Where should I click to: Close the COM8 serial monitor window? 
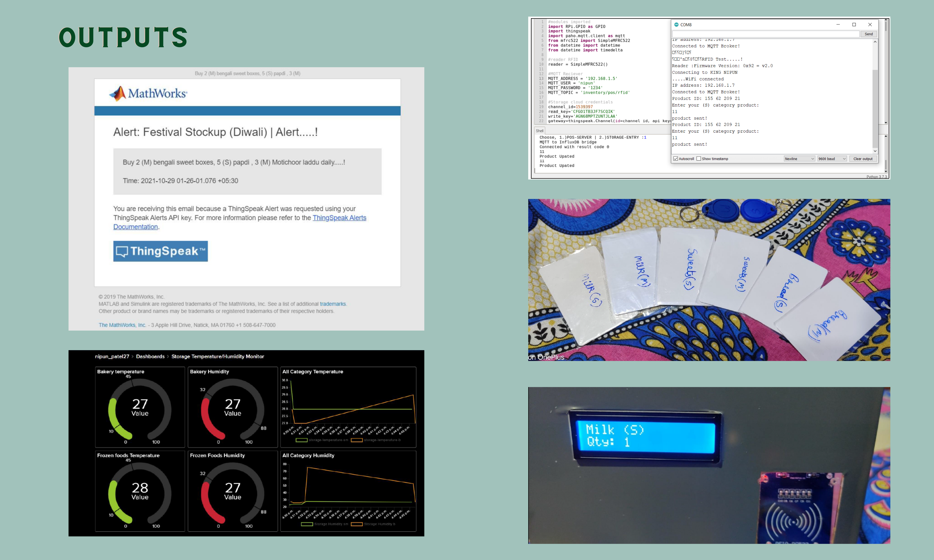(870, 24)
